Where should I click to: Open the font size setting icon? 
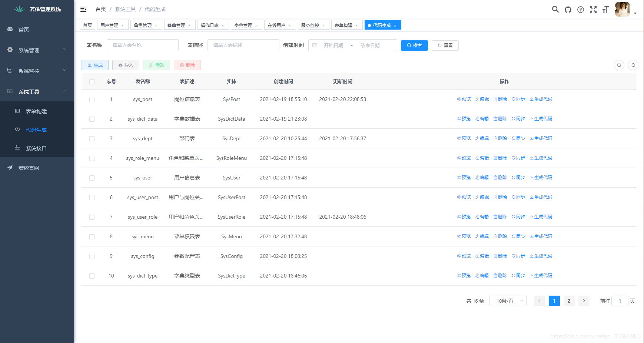click(606, 10)
